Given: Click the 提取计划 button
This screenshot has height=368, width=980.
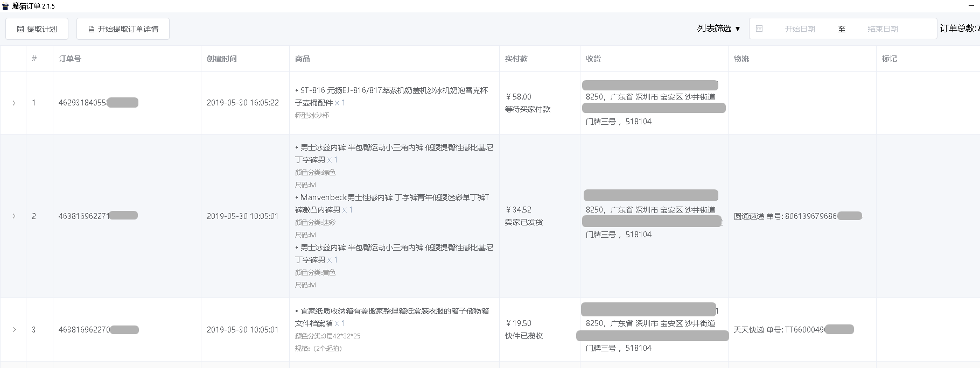Looking at the screenshot, I should click(37, 29).
